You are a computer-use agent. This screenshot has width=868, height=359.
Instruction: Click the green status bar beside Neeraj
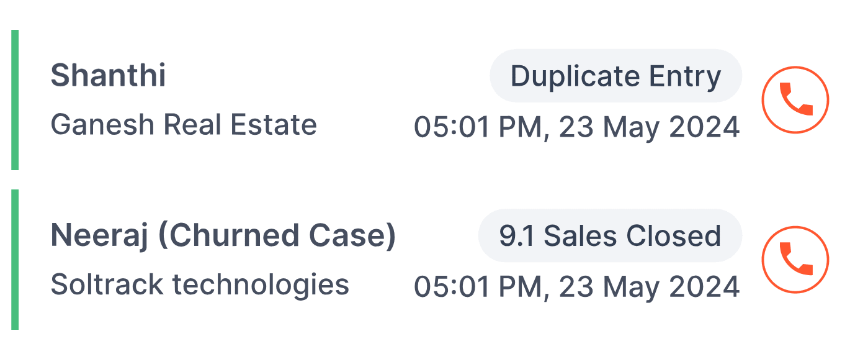point(15,260)
